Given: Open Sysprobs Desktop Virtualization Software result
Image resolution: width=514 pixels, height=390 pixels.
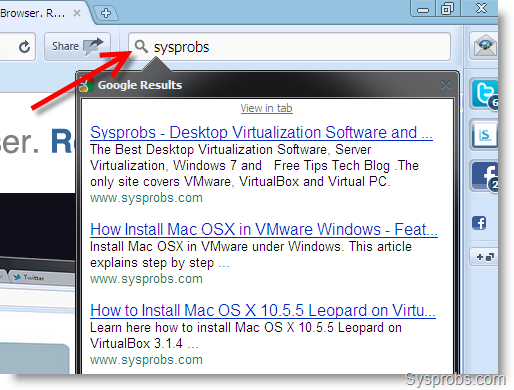Looking at the screenshot, I should pyautogui.click(x=261, y=132).
